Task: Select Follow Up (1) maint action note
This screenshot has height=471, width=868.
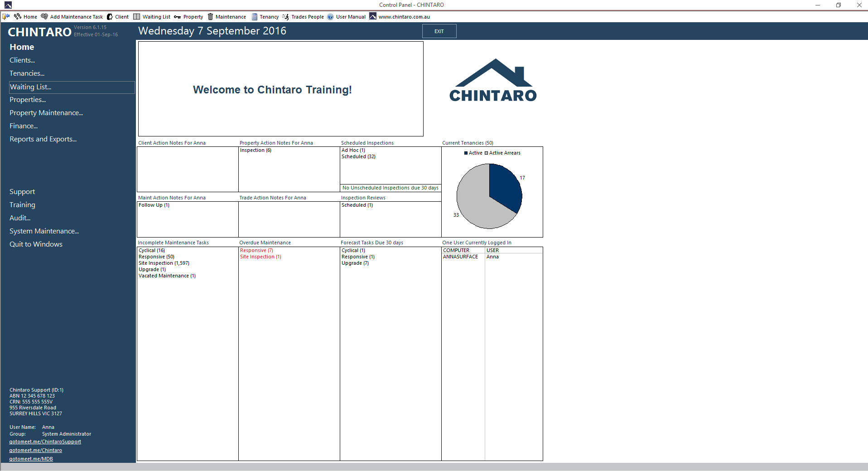Action: (x=154, y=205)
